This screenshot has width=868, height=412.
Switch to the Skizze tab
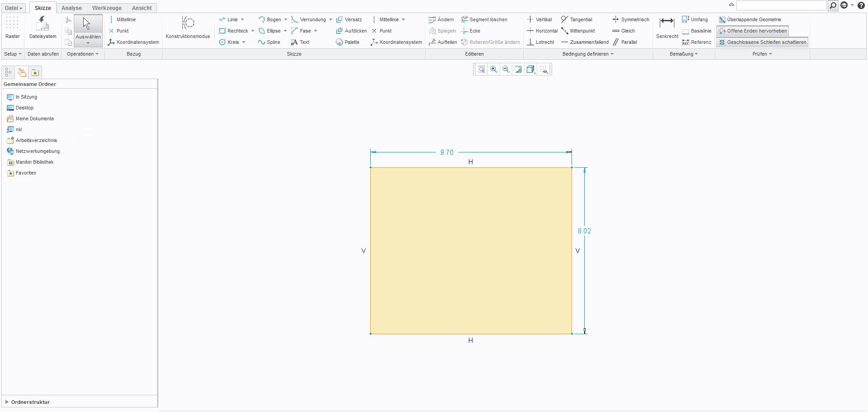point(43,8)
